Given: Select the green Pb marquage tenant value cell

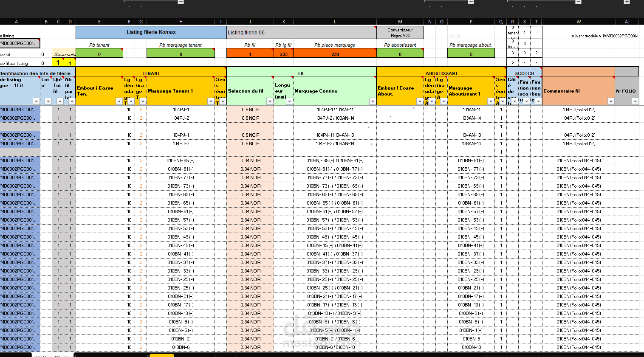Looking at the screenshot, I should 181,53.
